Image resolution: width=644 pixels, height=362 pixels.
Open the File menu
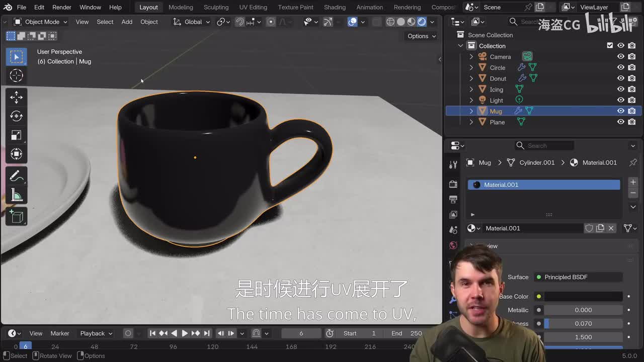(x=22, y=7)
